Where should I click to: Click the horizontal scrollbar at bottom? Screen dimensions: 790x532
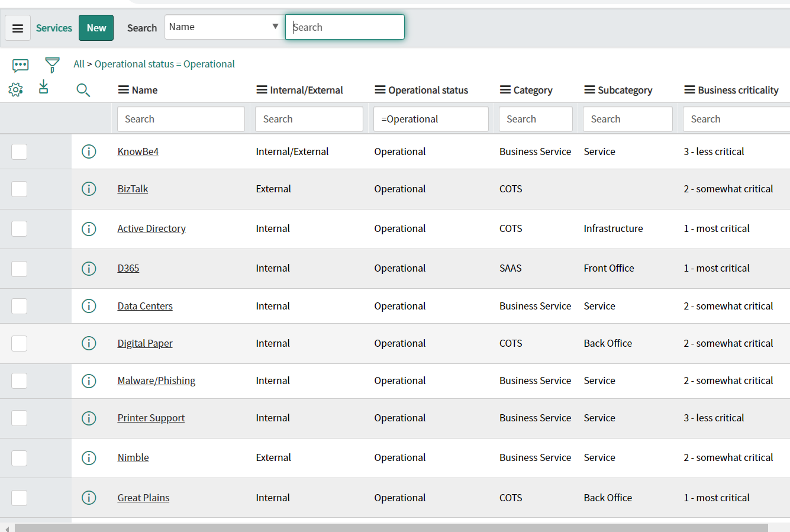click(x=391, y=528)
